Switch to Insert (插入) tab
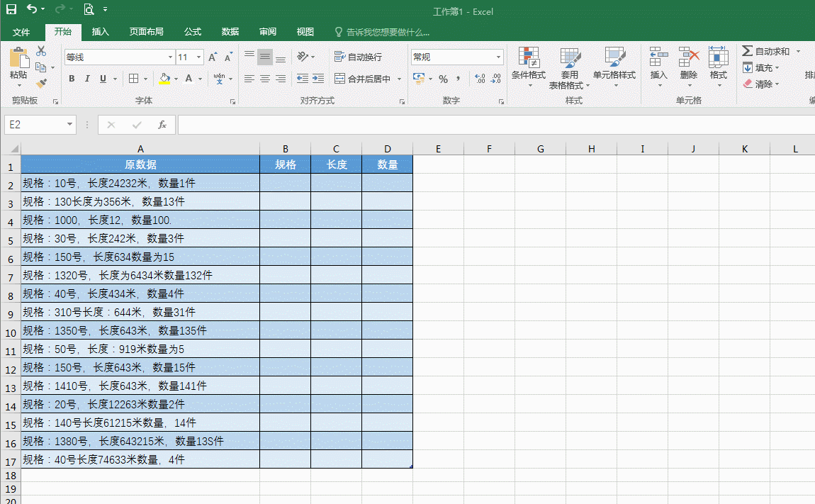This screenshot has height=504, width=815. pyautogui.click(x=101, y=32)
